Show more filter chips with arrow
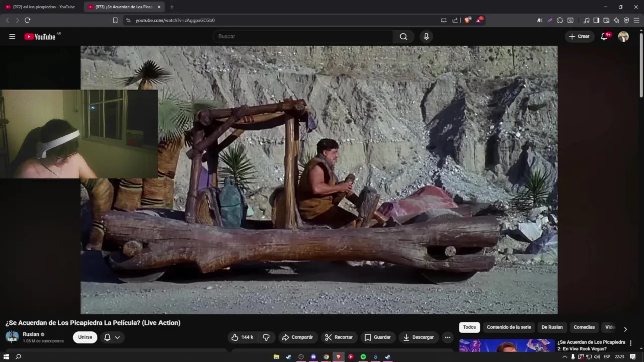 pyautogui.click(x=625, y=329)
